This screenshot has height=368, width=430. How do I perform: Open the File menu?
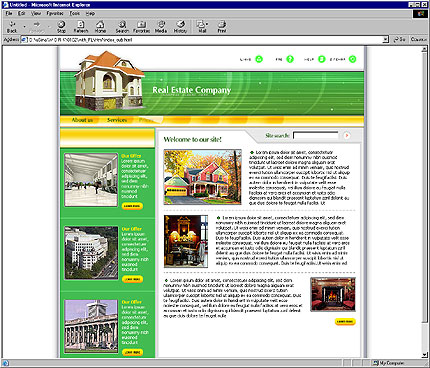pos(9,13)
